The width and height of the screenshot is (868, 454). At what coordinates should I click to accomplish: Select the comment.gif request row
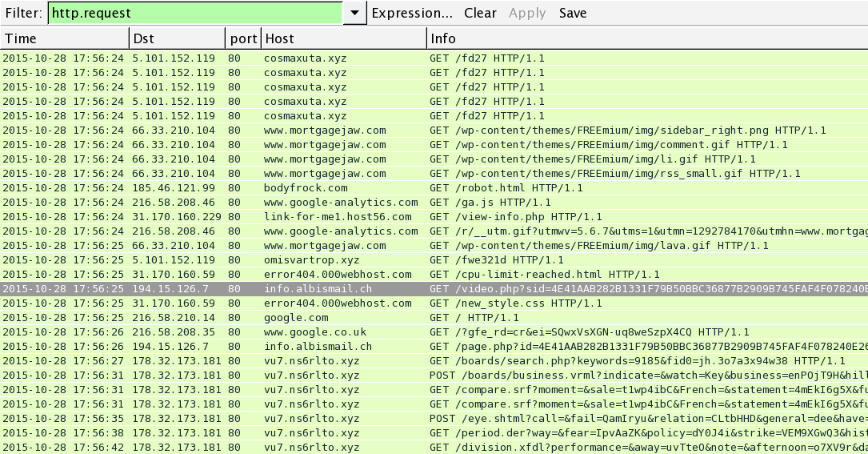(x=434, y=145)
